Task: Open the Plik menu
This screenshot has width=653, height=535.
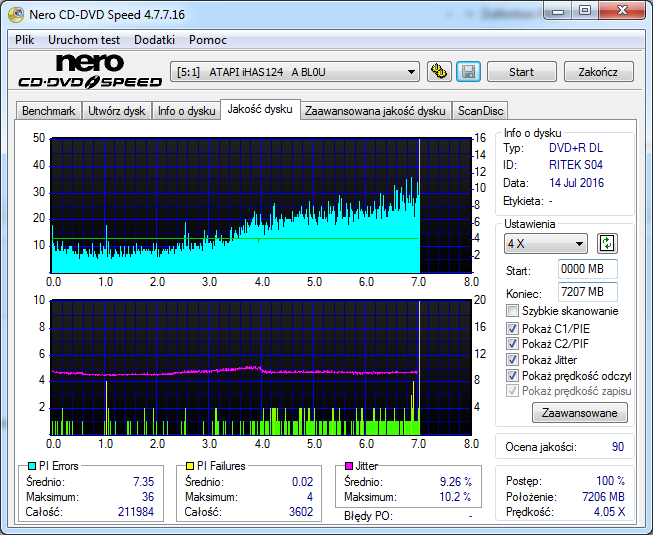Action: tap(25, 40)
